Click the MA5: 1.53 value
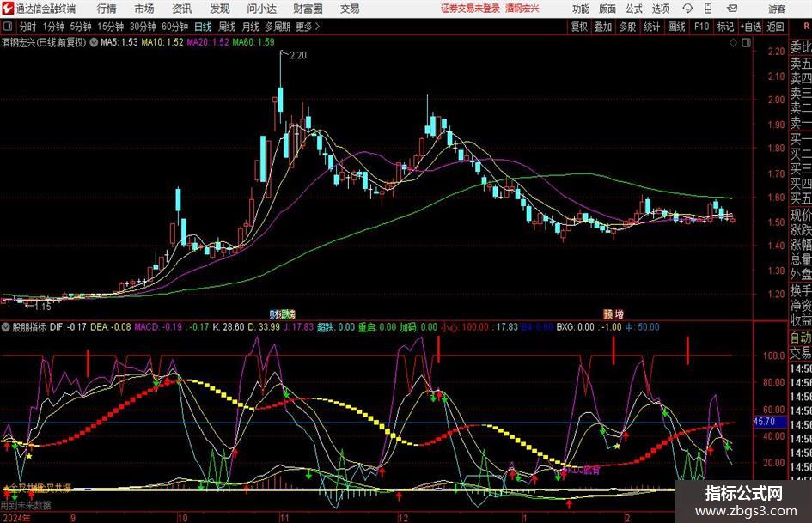Screen dimensions: 812x523 [x=119, y=42]
